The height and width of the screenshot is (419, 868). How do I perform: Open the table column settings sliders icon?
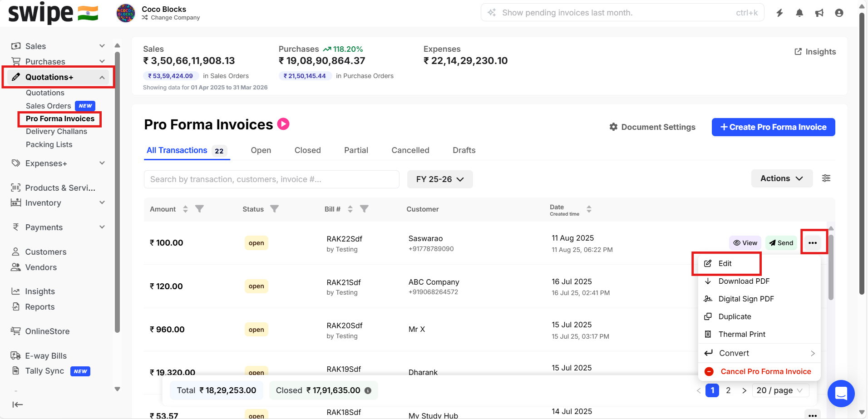826,178
